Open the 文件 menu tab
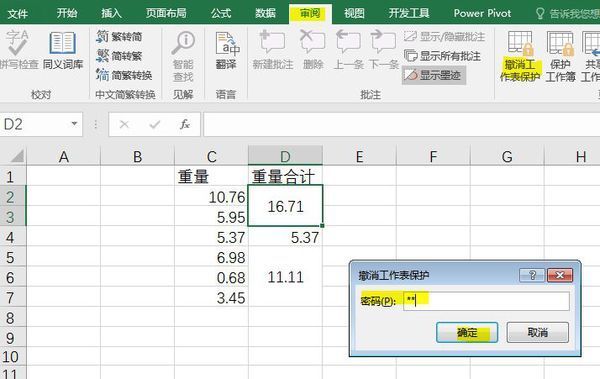The image size is (600, 379). [18, 13]
